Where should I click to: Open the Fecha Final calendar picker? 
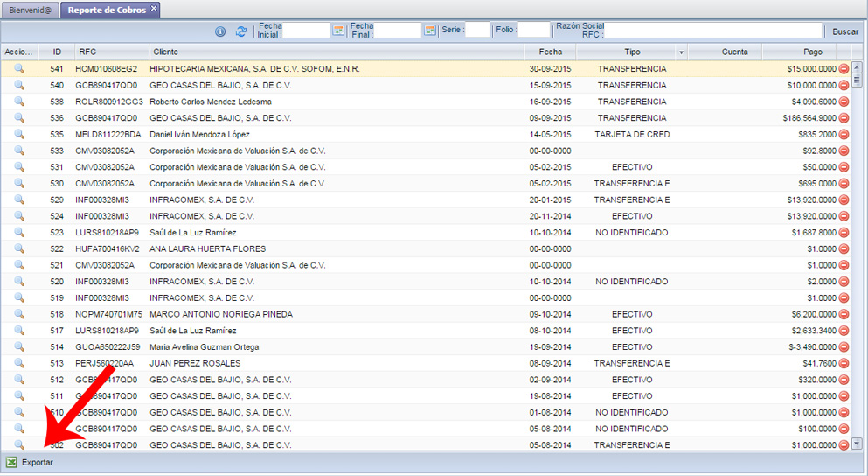click(429, 31)
